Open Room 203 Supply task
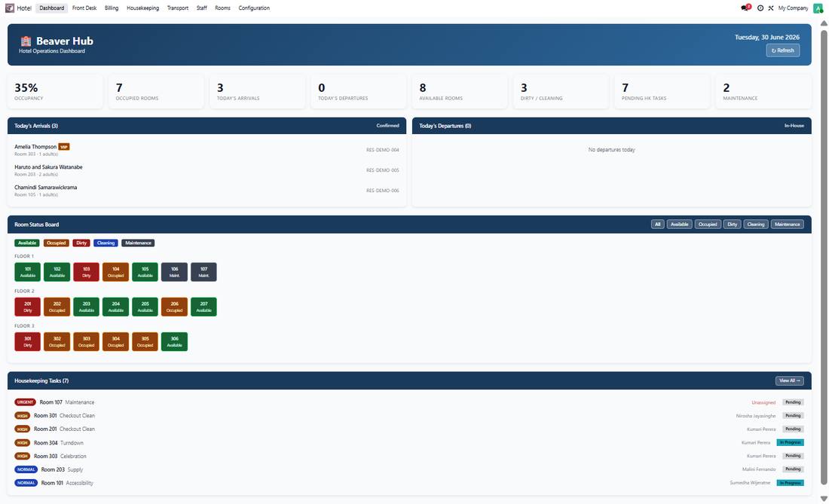Image resolution: width=829 pixels, height=504 pixels. pos(408,469)
